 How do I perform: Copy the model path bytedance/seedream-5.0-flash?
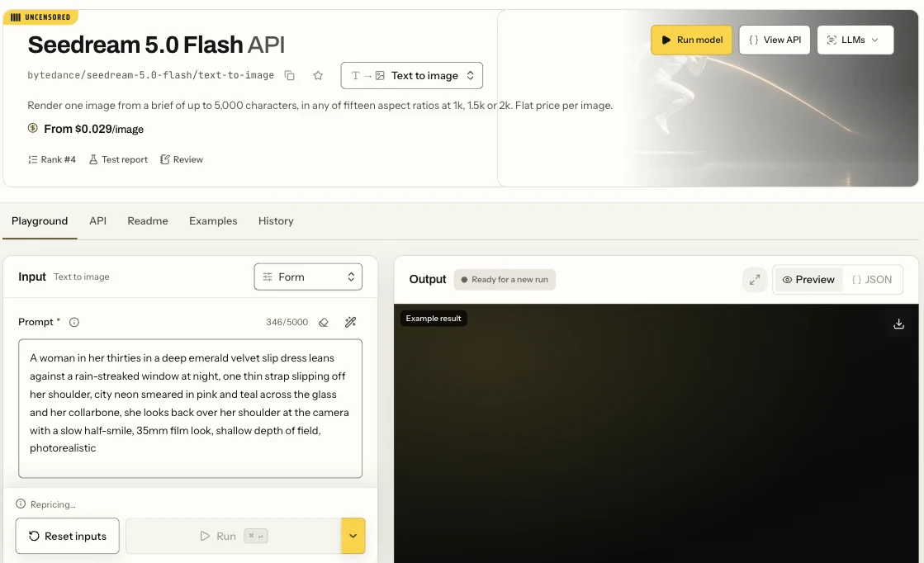click(x=289, y=75)
